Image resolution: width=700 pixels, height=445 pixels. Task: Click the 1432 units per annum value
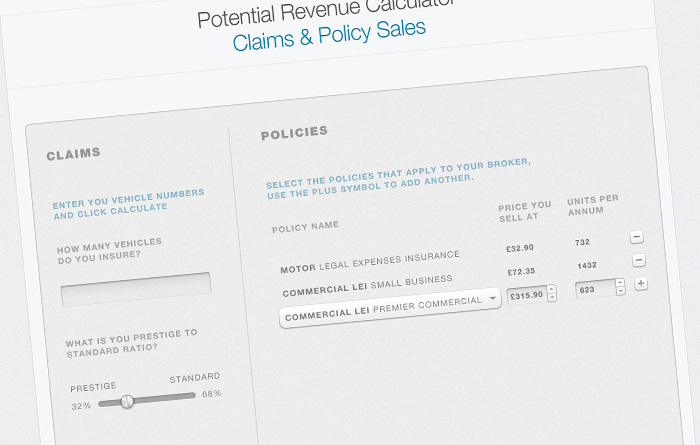coord(587,266)
